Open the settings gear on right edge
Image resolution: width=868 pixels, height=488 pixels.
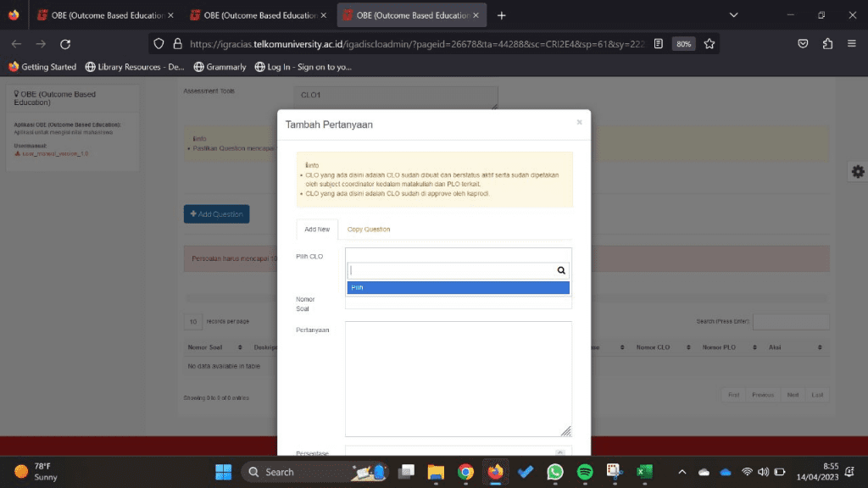pos(858,172)
